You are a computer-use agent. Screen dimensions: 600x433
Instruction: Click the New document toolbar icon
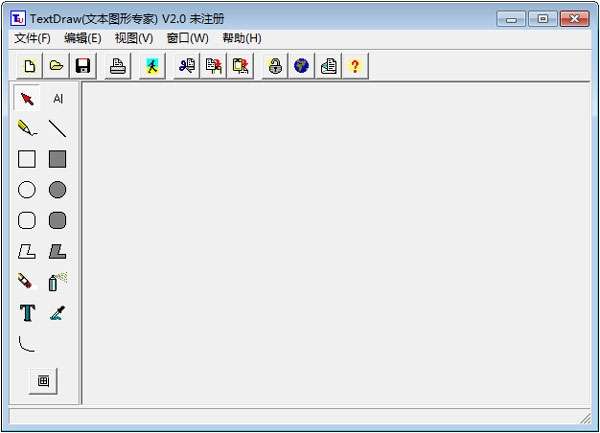click(29, 66)
